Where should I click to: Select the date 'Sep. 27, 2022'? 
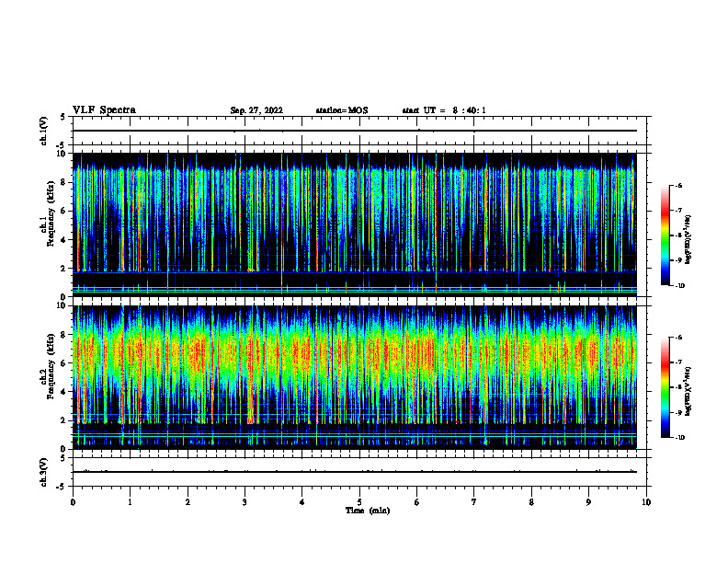[256, 110]
